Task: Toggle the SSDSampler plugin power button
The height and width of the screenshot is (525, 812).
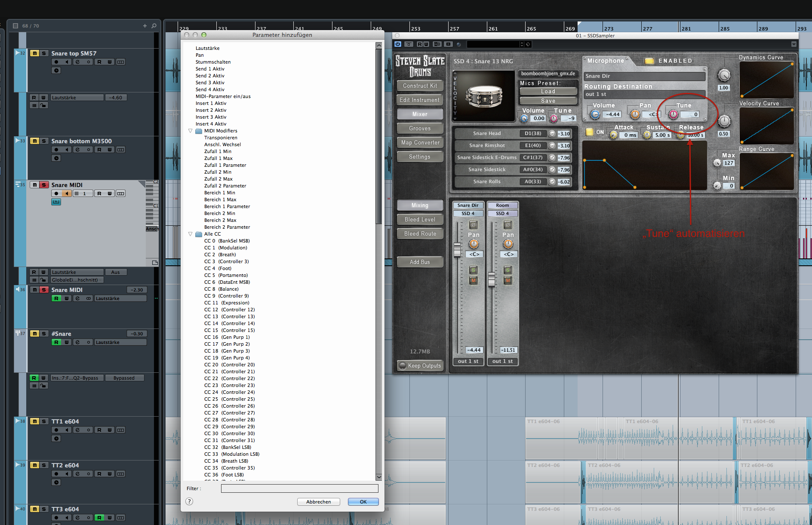Action: pos(398,44)
